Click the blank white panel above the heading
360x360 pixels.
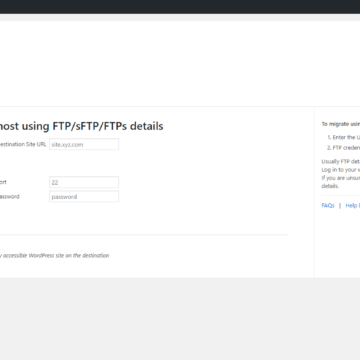click(x=180, y=64)
